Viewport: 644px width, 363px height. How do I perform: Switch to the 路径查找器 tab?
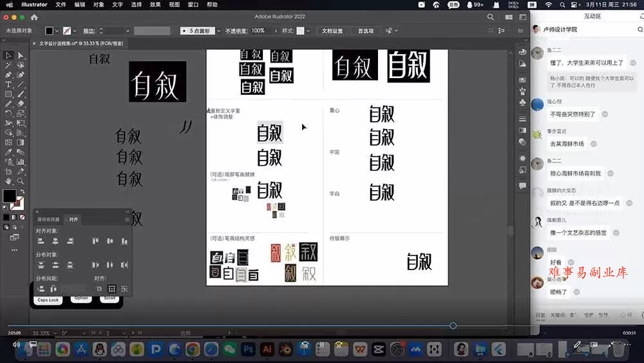(x=48, y=219)
